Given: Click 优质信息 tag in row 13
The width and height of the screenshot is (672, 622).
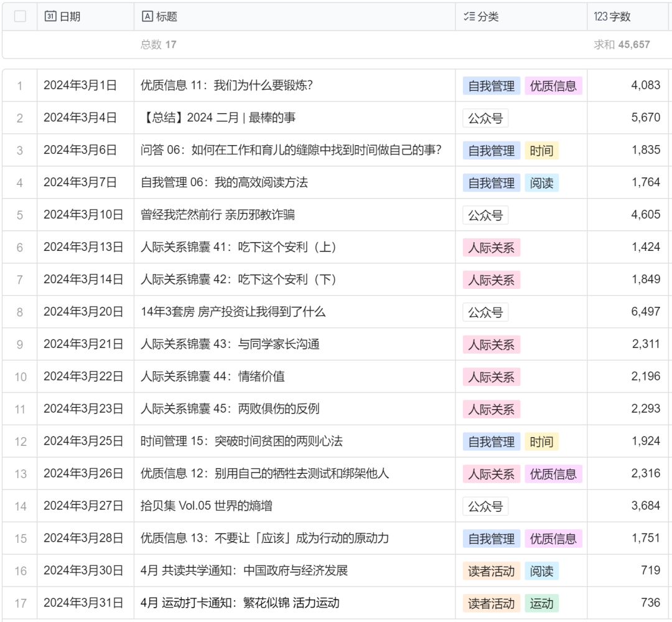Looking at the screenshot, I should (553, 474).
